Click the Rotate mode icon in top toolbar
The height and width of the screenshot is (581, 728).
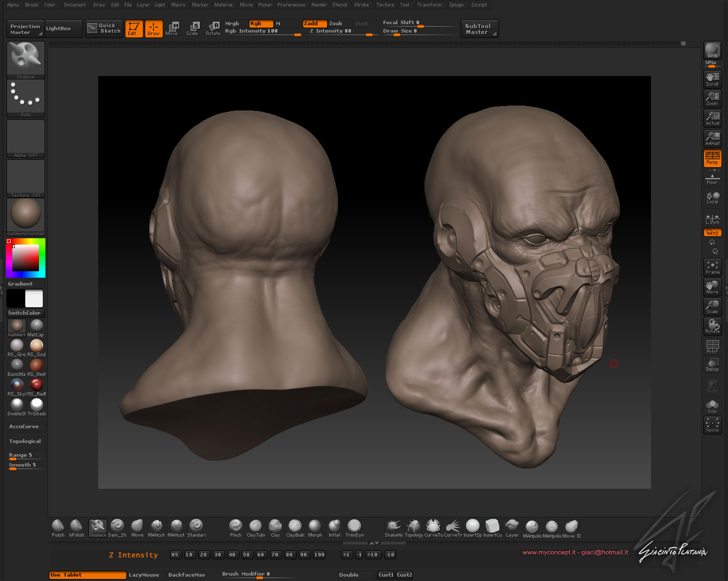(x=213, y=29)
